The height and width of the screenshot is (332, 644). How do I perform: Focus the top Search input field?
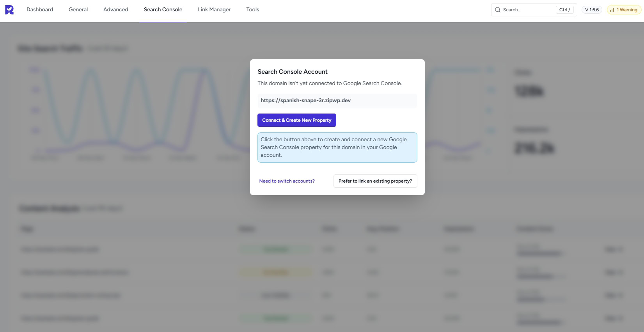(527, 10)
